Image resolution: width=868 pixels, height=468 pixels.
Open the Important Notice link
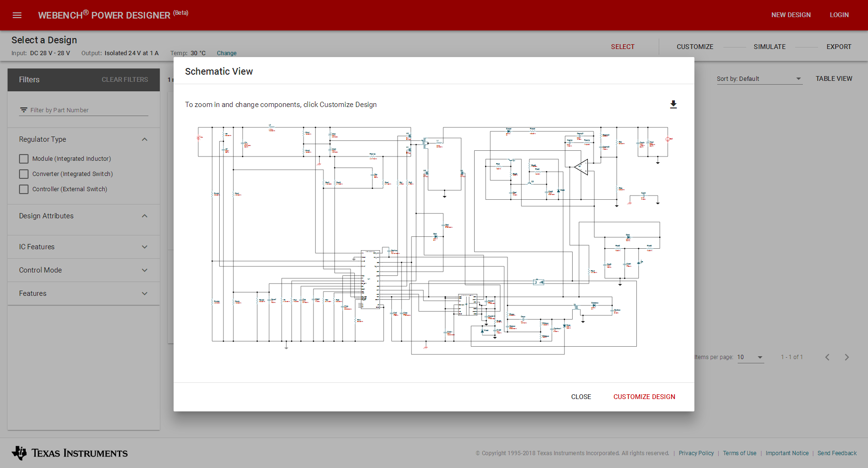(787, 453)
